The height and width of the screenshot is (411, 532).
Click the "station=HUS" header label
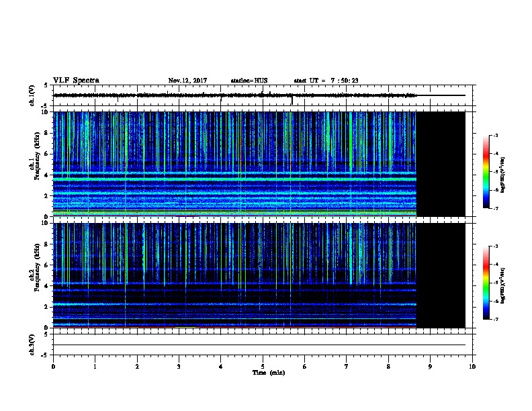tap(249, 81)
